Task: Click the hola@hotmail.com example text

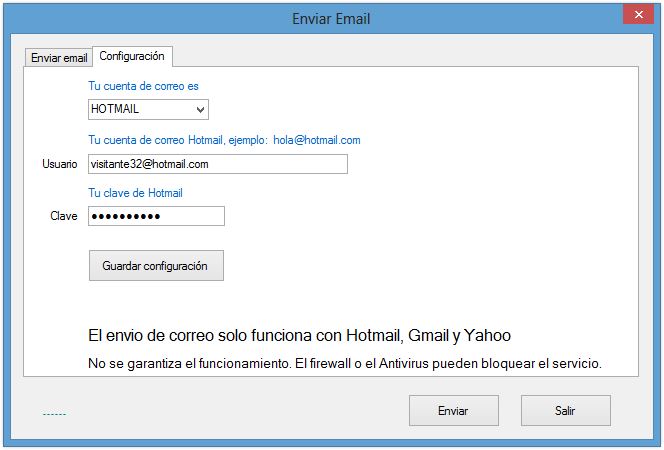Action: coord(317,140)
